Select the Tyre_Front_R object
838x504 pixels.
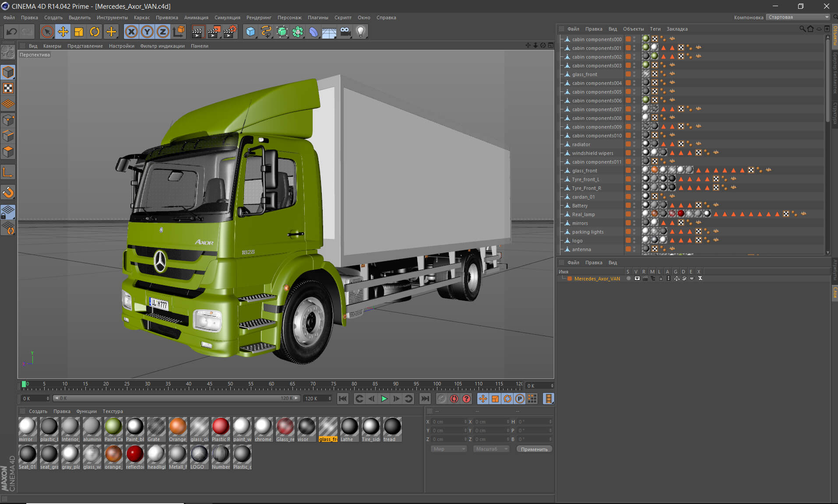pos(586,188)
